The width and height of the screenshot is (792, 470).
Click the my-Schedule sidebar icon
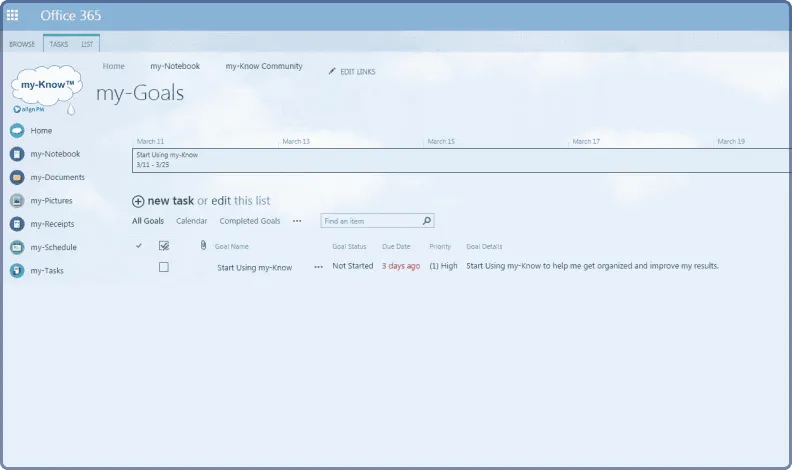(17, 247)
